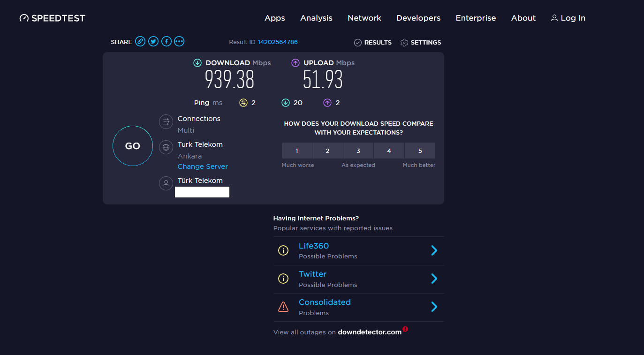Image resolution: width=644 pixels, height=355 pixels.
Task: Open Result ID 14202564786 link
Action: point(278,42)
